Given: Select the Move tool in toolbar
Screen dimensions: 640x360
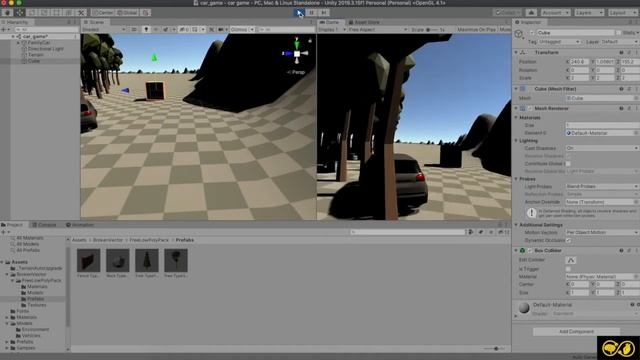Looking at the screenshot, I should (x=19, y=13).
